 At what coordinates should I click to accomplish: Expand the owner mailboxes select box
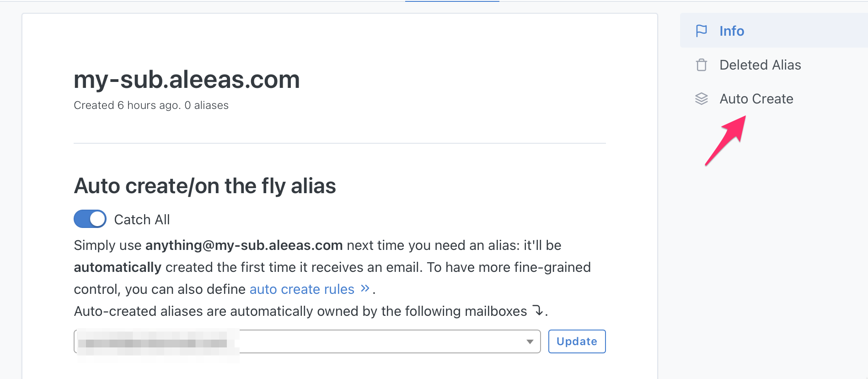307,341
